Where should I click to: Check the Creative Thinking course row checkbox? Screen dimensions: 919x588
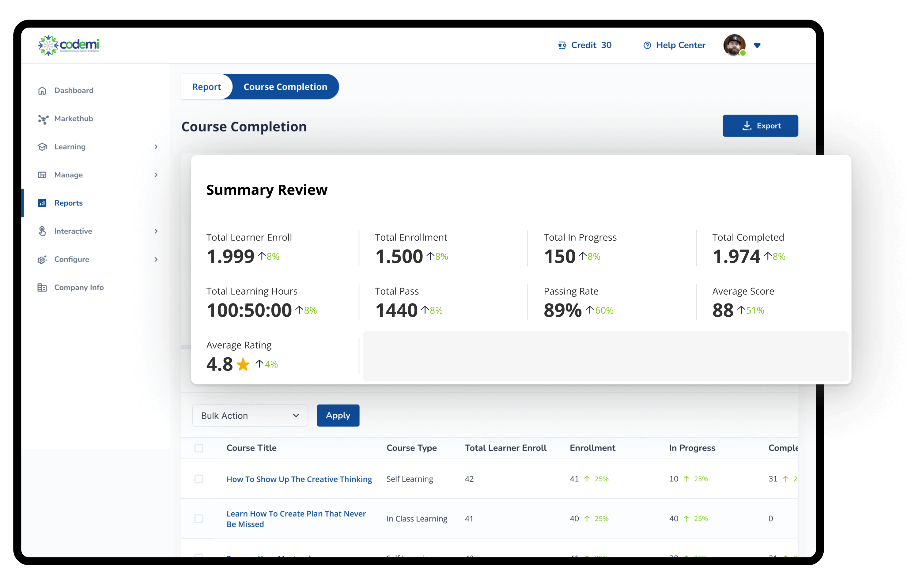199,479
